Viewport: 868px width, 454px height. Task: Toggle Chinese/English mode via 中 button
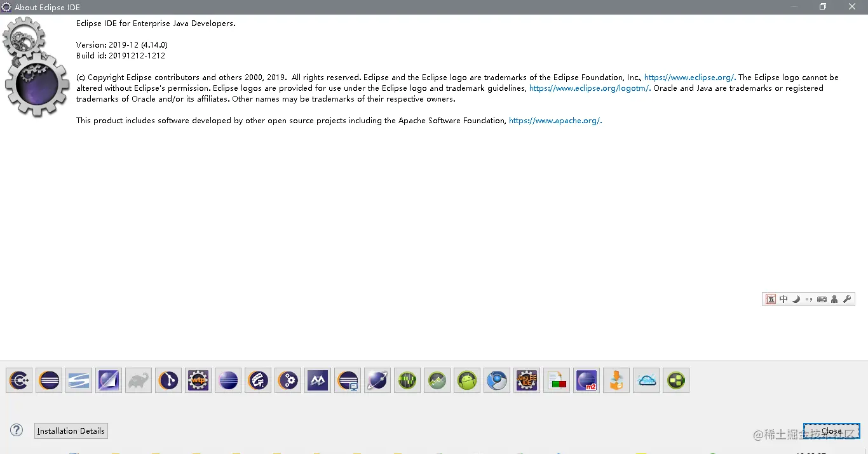(x=783, y=299)
